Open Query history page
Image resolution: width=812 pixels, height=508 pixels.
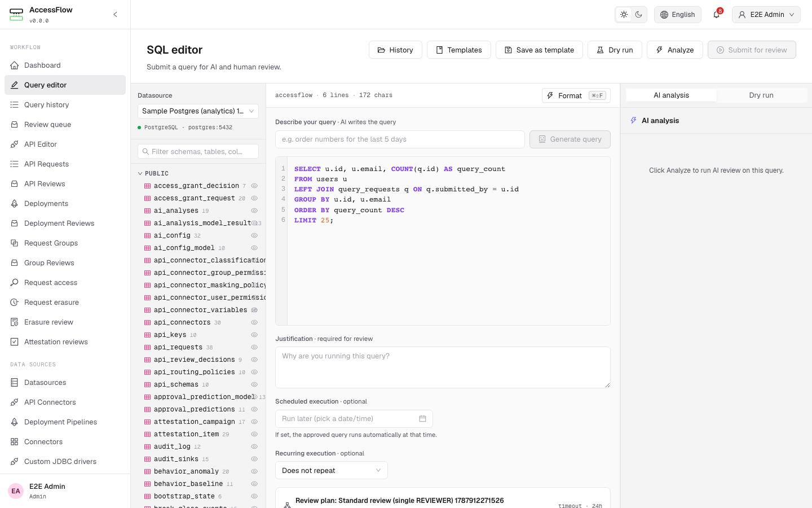pos(65,105)
